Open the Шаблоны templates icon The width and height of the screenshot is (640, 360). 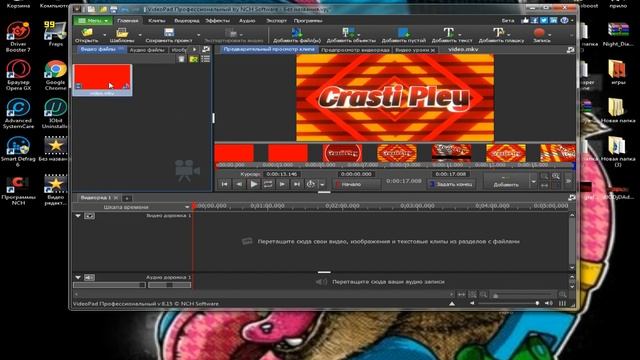[122, 32]
